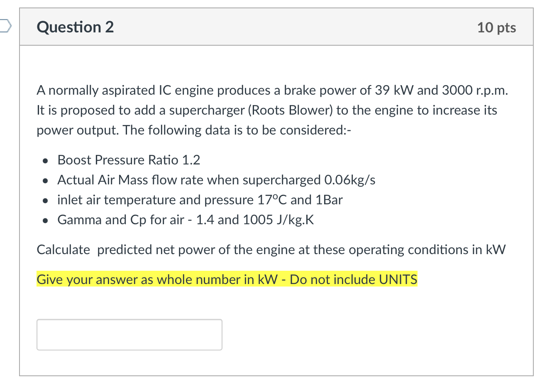Click inside the answer input box
Viewport: 557px width, 392px height.
[x=129, y=334]
